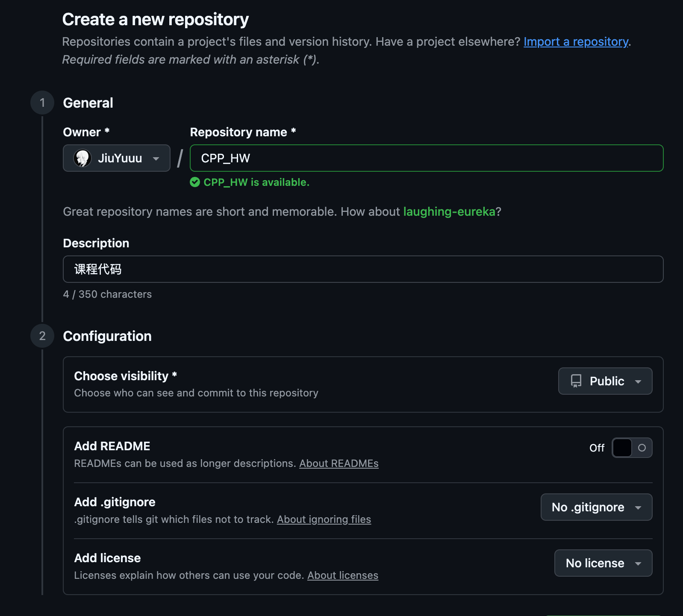Image resolution: width=683 pixels, height=616 pixels.
Task: Click the Off label beside README switch
Action: (597, 448)
